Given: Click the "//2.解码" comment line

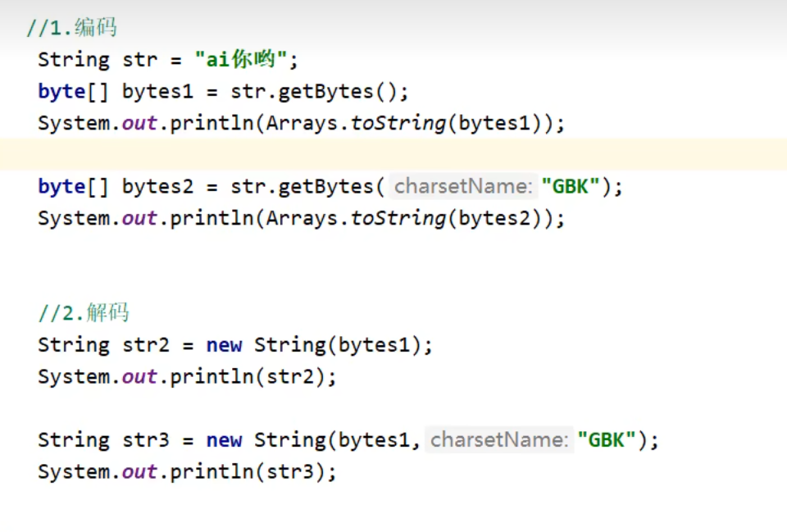Looking at the screenshot, I should 83,313.
